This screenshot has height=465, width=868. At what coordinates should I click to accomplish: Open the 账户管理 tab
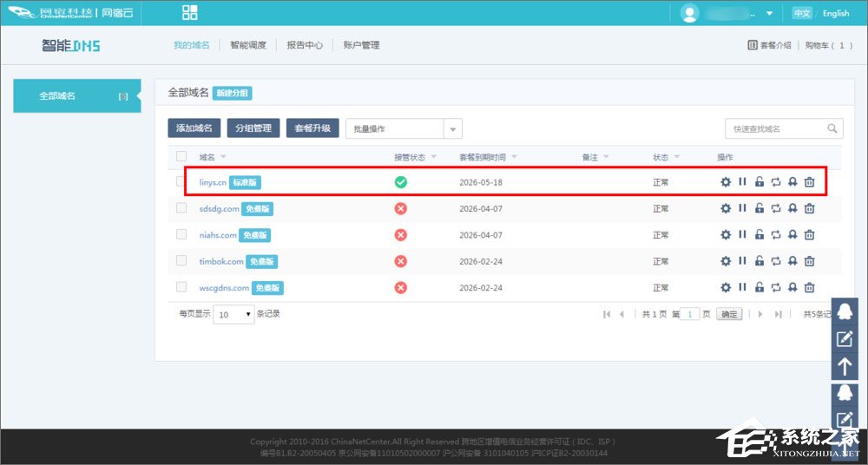point(361,45)
